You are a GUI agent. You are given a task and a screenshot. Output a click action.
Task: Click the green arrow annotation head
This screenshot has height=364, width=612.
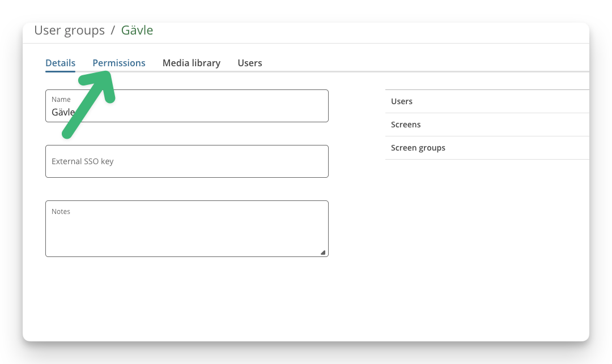pyautogui.click(x=100, y=84)
